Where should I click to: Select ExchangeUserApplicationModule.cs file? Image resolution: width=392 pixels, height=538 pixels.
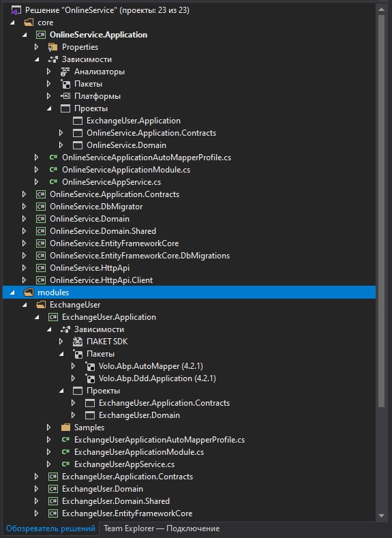point(139,452)
